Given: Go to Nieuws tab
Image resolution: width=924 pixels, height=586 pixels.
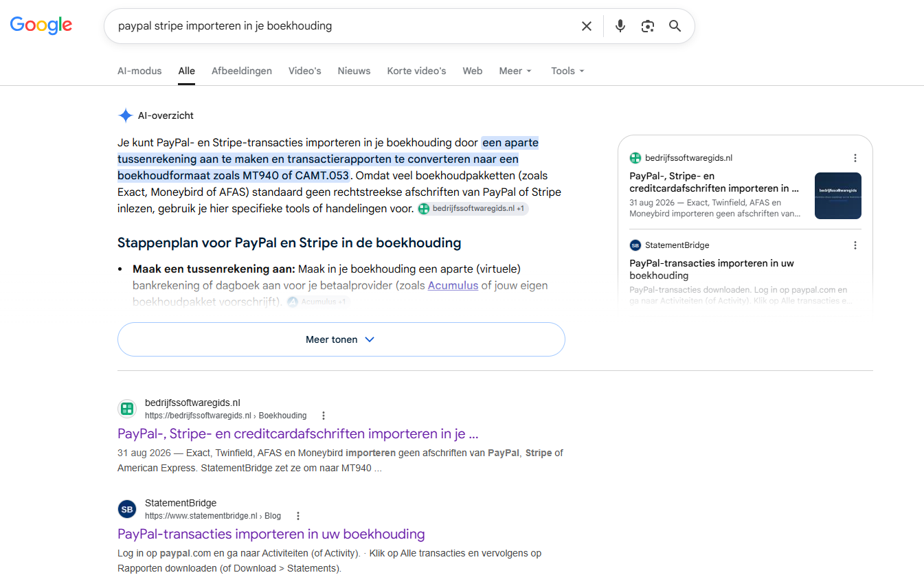Looking at the screenshot, I should click(x=354, y=71).
